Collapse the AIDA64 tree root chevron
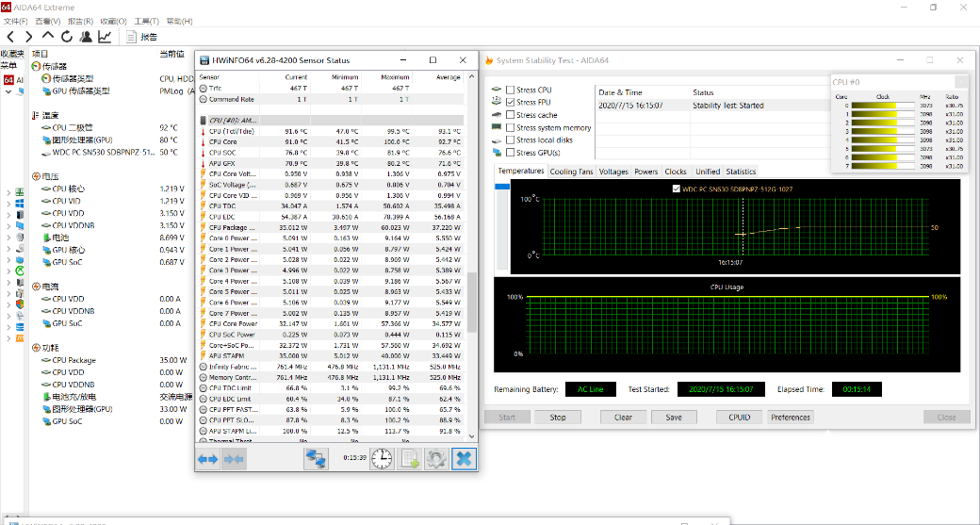 (x=8, y=91)
